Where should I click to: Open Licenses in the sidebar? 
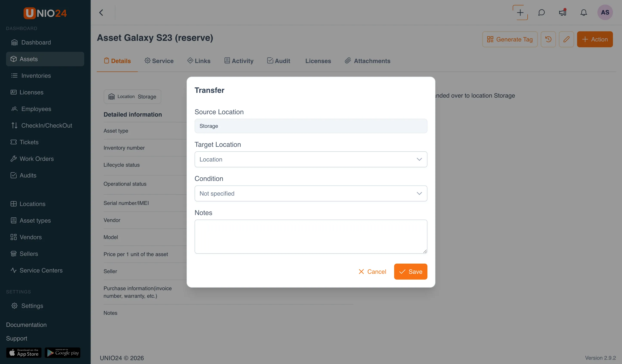45,92
